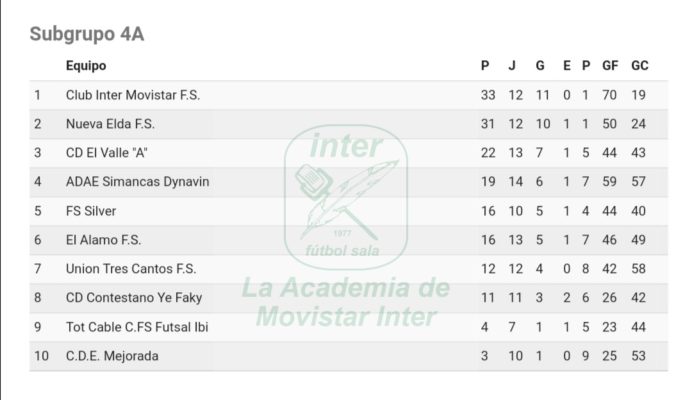
Task: Click the La Academia de Movistar Inter text
Action: coord(346,302)
